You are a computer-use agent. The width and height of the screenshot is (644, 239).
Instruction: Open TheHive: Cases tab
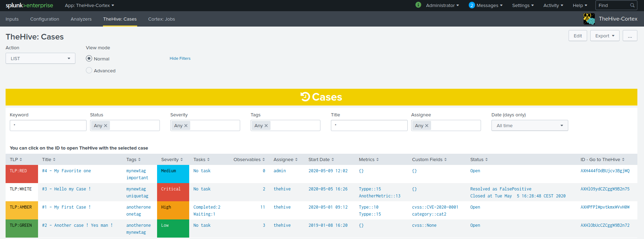coord(120,19)
